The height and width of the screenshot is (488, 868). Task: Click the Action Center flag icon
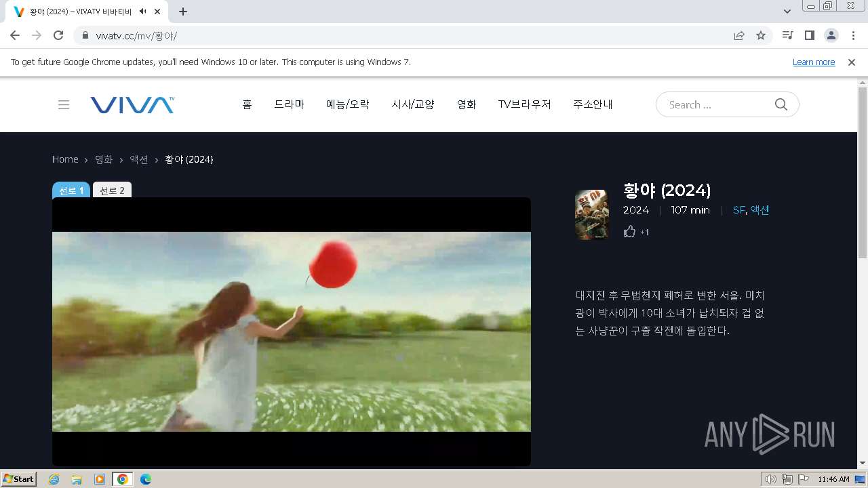pyautogui.click(x=804, y=479)
